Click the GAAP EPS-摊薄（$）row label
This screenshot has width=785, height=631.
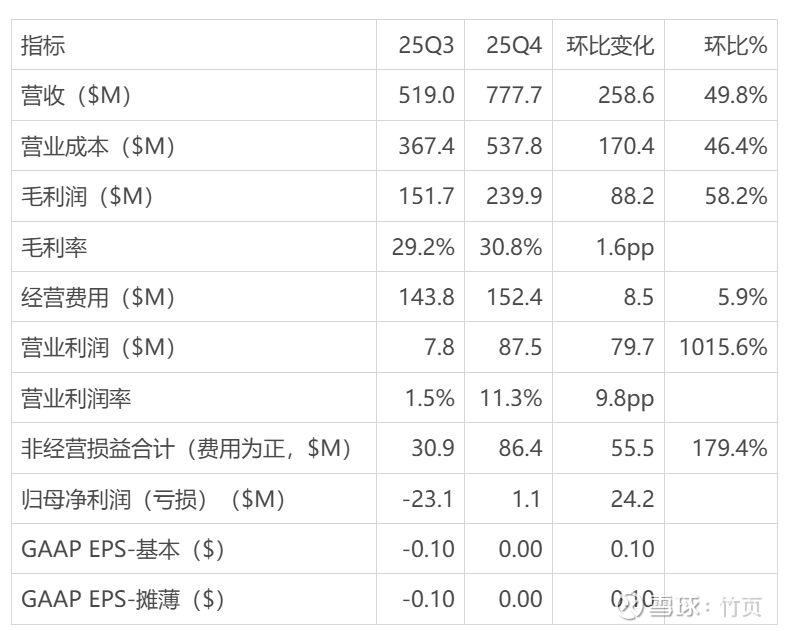point(122,599)
